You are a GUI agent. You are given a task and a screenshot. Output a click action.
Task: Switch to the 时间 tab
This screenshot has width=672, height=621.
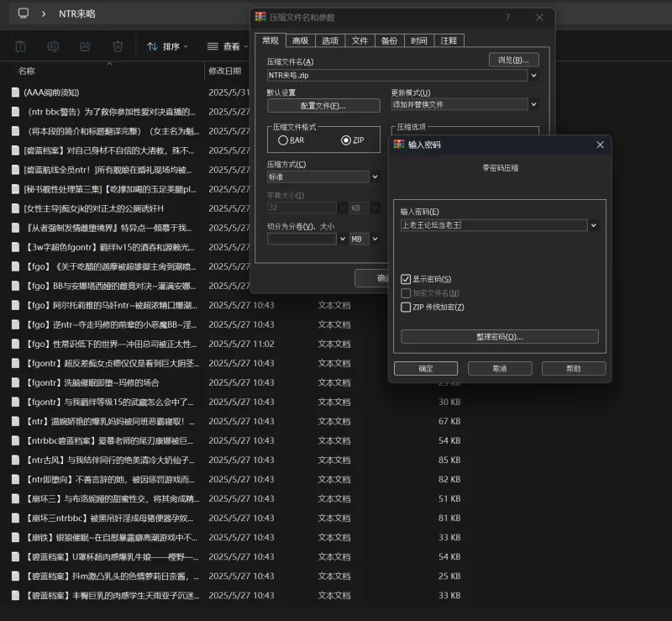point(419,40)
